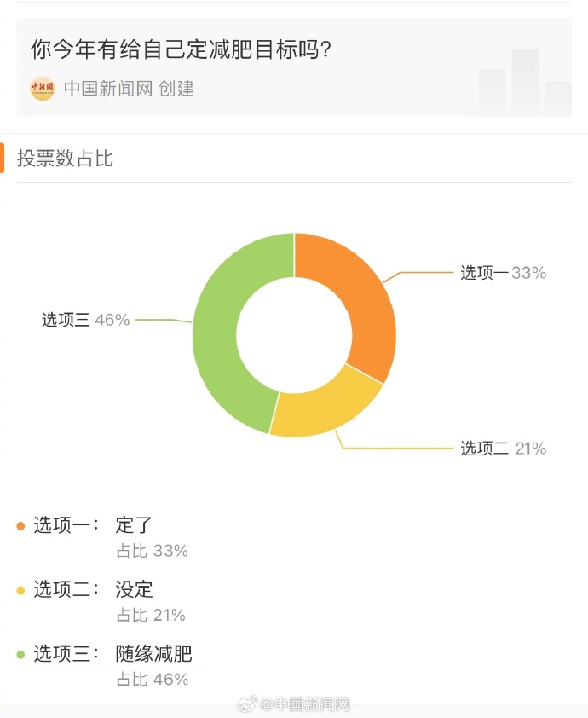Click the 投票数占比 section header
Image resolution: width=588 pixels, height=718 pixels.
(x=65, y=159)
